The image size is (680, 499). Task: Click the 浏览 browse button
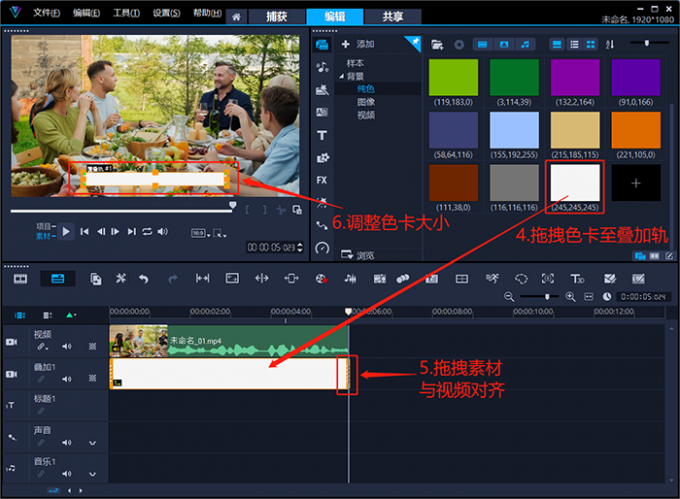[358, 255]
